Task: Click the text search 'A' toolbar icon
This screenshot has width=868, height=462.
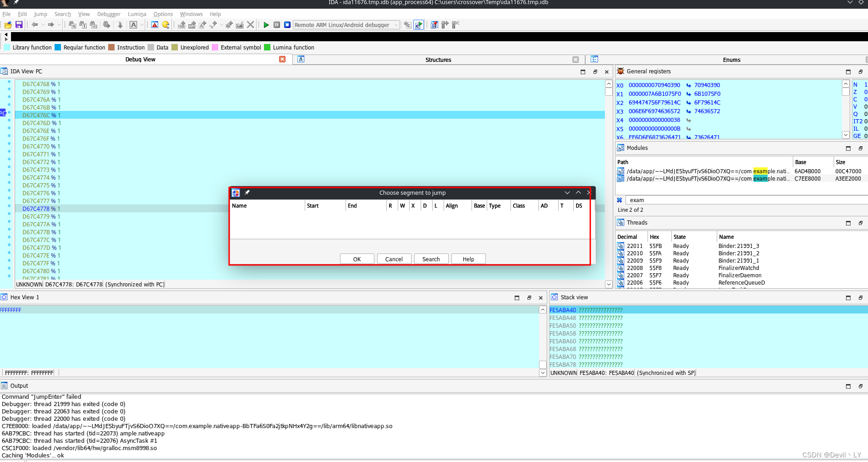Action: [133, 25]
